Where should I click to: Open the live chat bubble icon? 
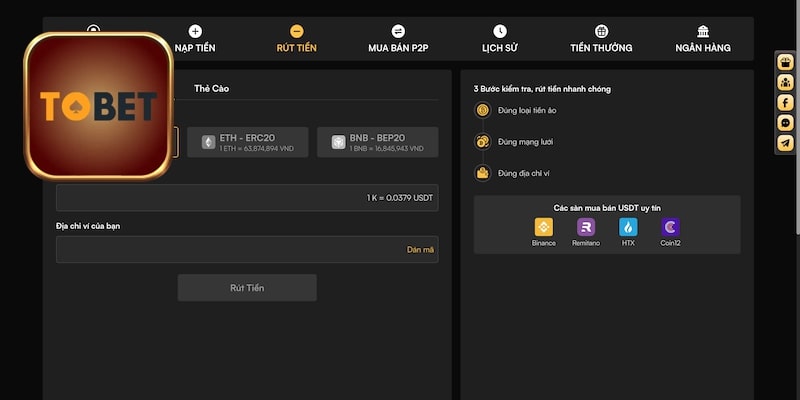(785, 122)
